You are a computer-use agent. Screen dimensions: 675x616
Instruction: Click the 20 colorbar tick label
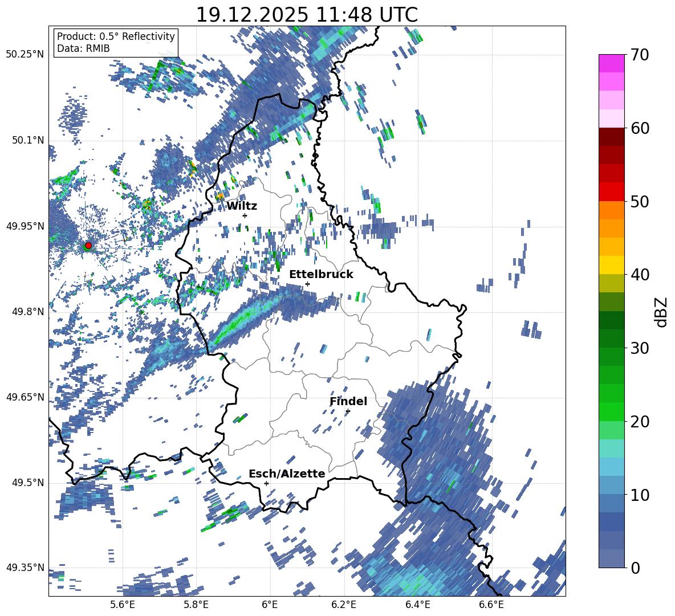pos(640,421)
